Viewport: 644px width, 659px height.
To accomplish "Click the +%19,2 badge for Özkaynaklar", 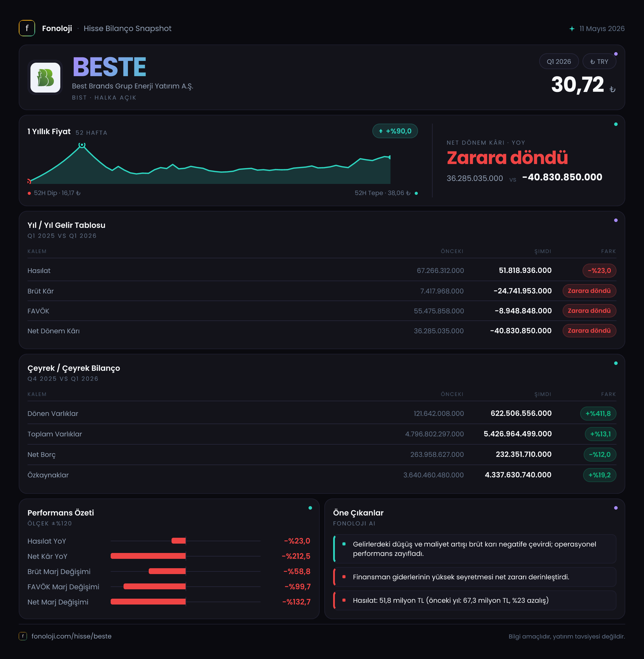I will pos(599,475).
